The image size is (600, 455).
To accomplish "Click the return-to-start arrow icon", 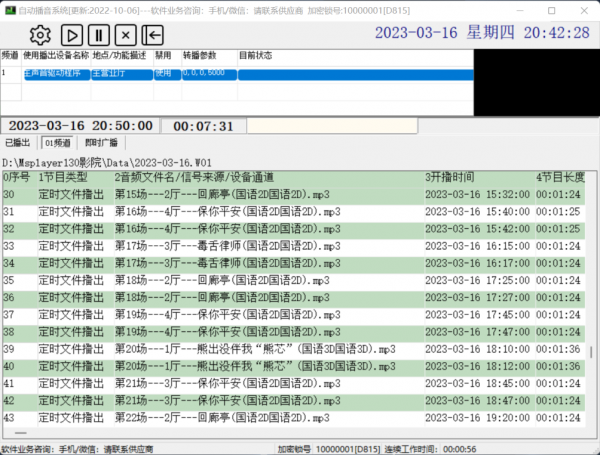I will coord(154,35).
